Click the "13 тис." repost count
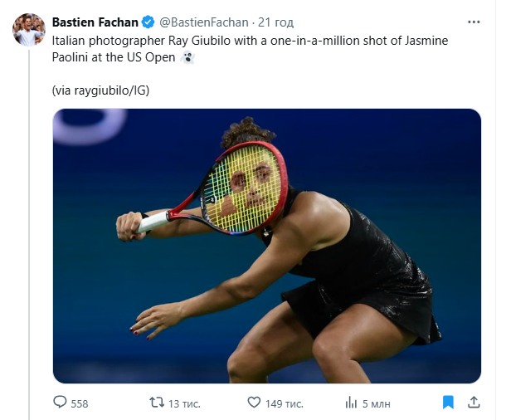Viewport: 506px width, 420px height. click(x=186, y=403)
